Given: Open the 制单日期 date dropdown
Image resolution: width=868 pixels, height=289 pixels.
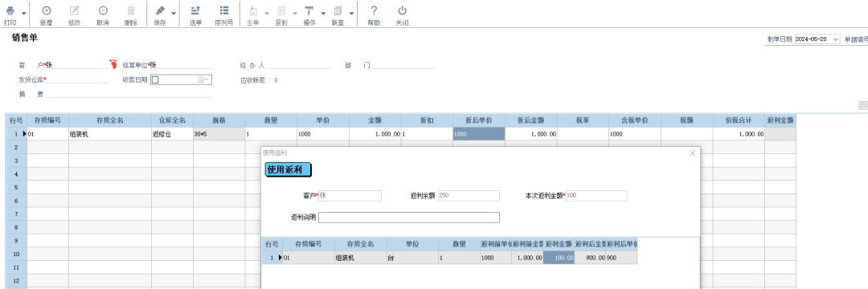Looking at the screenshot, I should [x=835, y=39].
